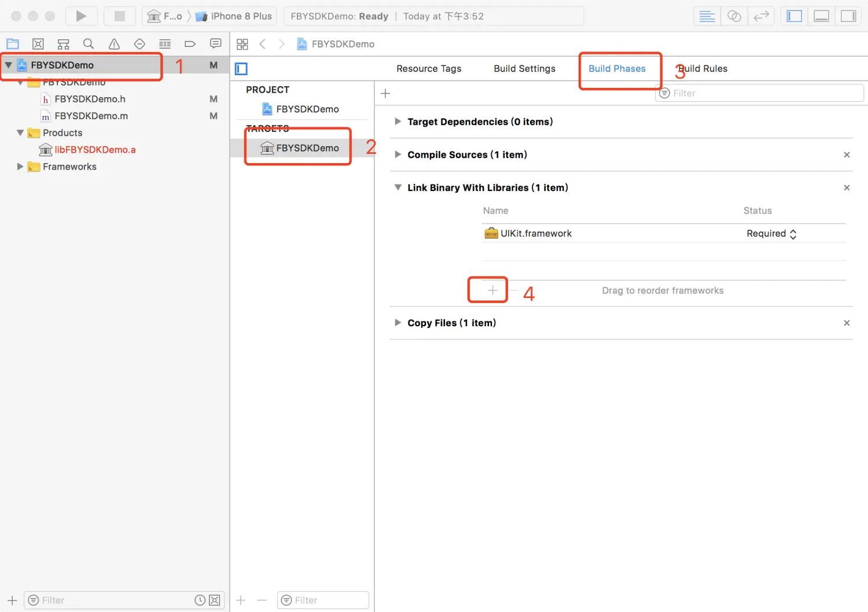Remove the Link Binary With Libraries phase
This screenshot has height=612, width=868.
click(847, 187)
